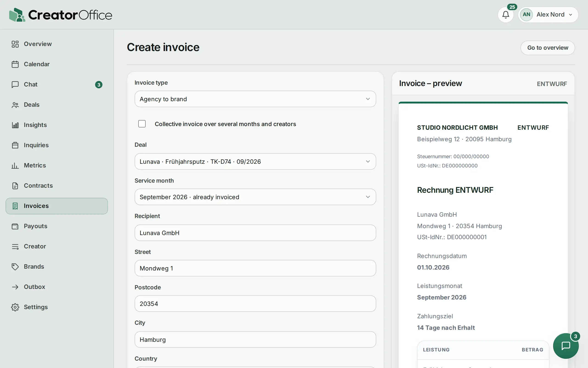Click 'September 2026' under Leistungsmonat
The image size is (588, 368).
(x=441, y=297)
